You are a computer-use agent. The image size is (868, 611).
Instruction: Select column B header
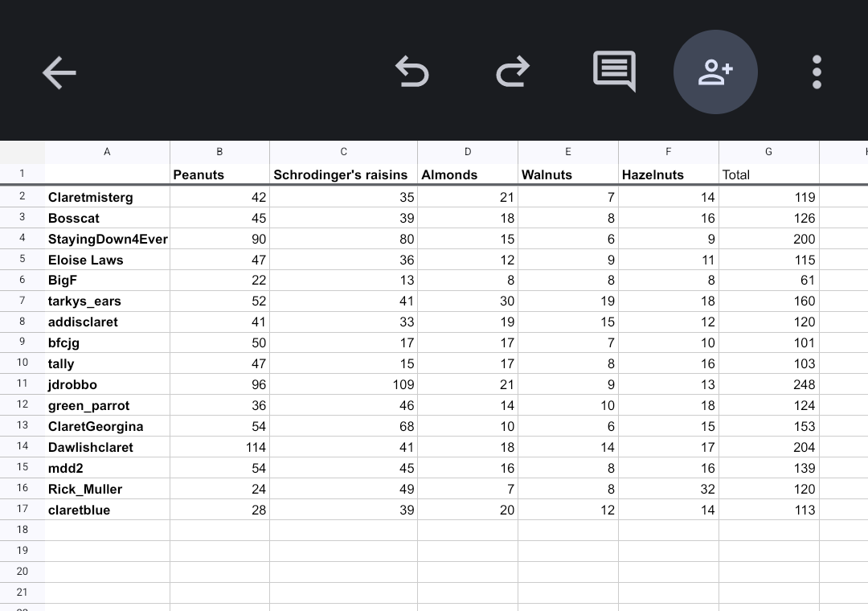219,151
